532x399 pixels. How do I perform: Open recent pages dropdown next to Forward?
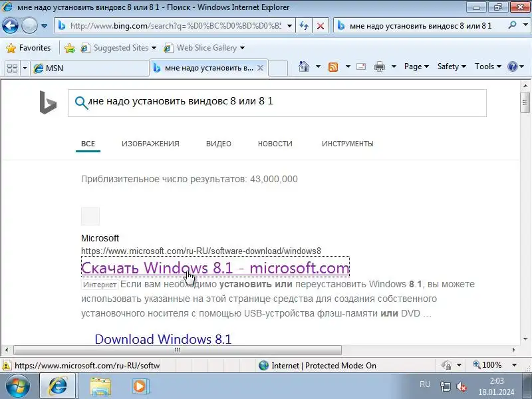(x=44, y=26)
